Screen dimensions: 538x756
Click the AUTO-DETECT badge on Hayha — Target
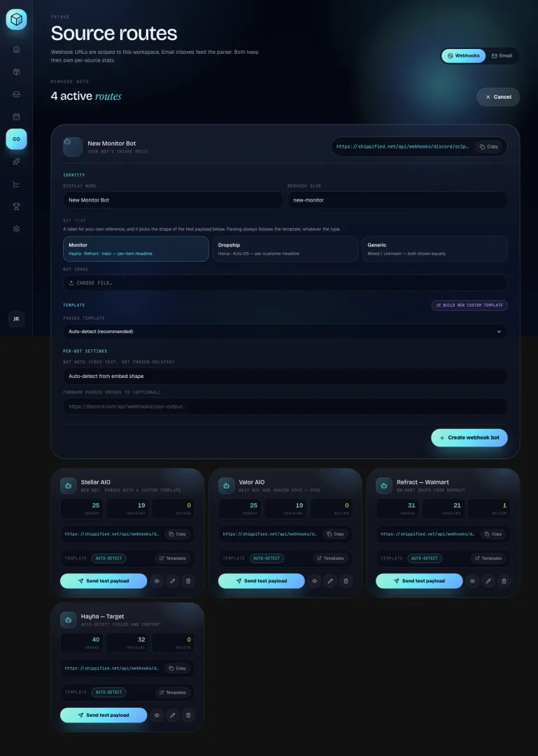109,692
